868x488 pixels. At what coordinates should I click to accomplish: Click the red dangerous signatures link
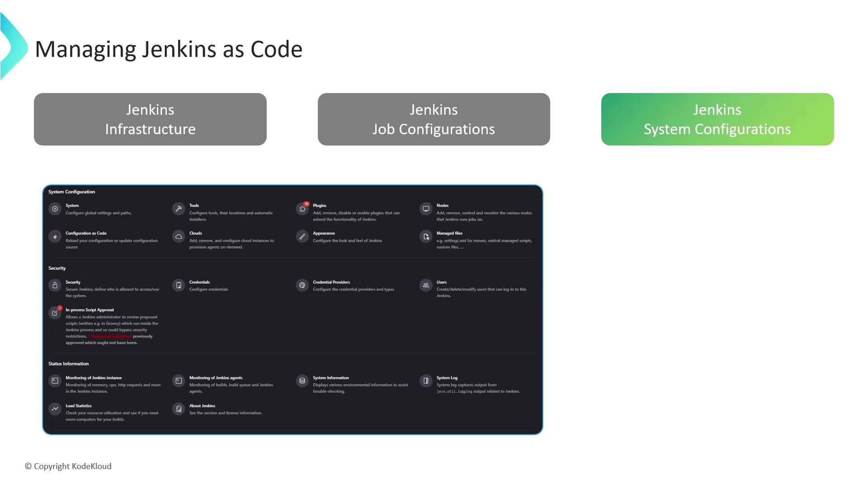[110, 336]
